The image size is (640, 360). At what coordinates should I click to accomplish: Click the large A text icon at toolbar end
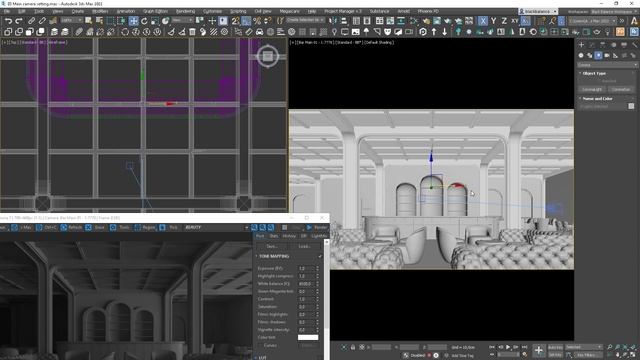coord(634,20)
